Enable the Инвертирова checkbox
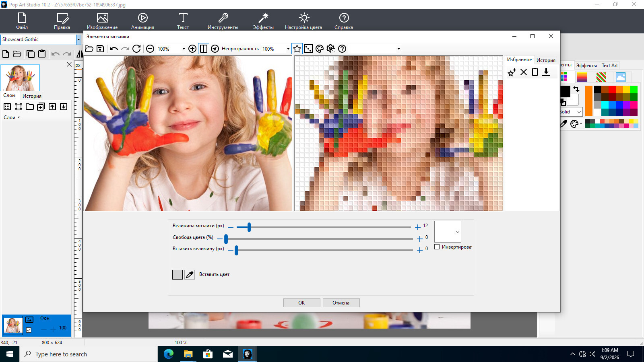This screenshot has width=644, height=362. [437, 247]
